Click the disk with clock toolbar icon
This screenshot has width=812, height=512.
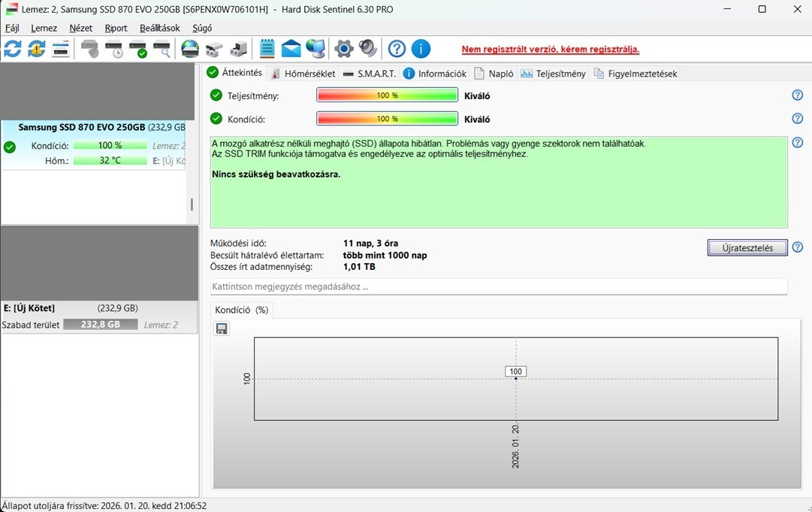click(x=114, y=49)
